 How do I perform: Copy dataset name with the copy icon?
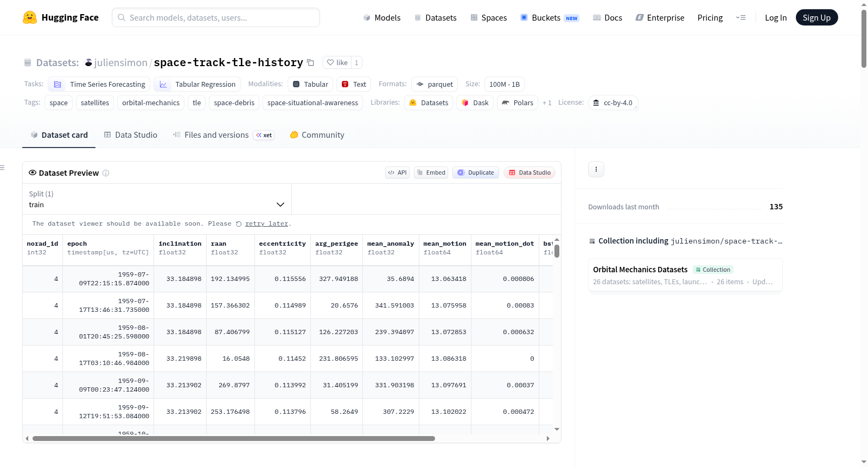[x=310, y=62]
